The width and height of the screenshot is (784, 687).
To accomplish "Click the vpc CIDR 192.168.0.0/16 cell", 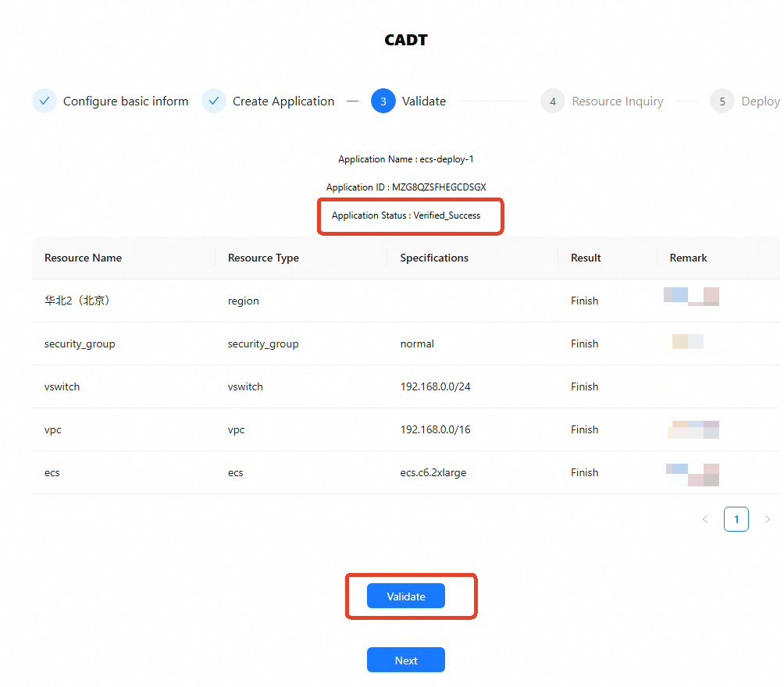I will [x=436, y=429].
